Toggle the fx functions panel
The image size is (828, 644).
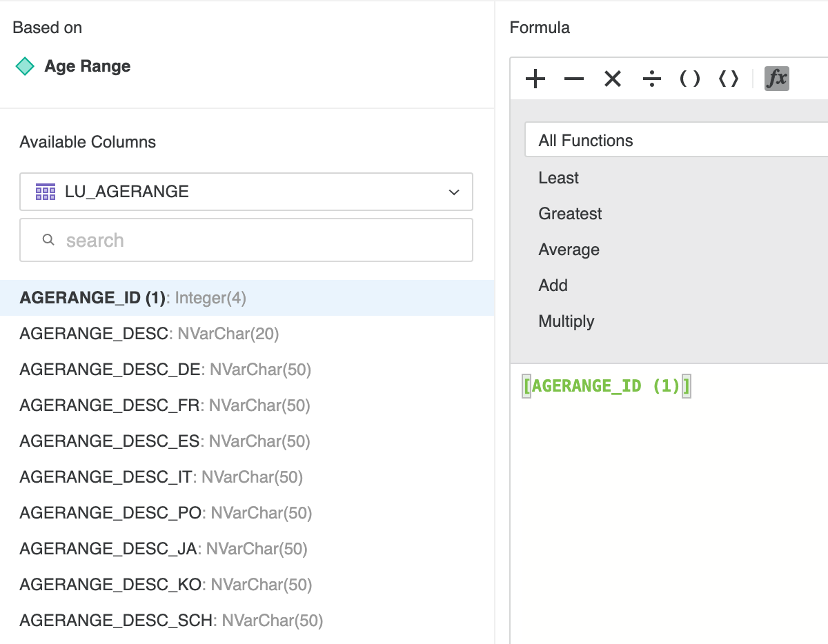point(776,79)
